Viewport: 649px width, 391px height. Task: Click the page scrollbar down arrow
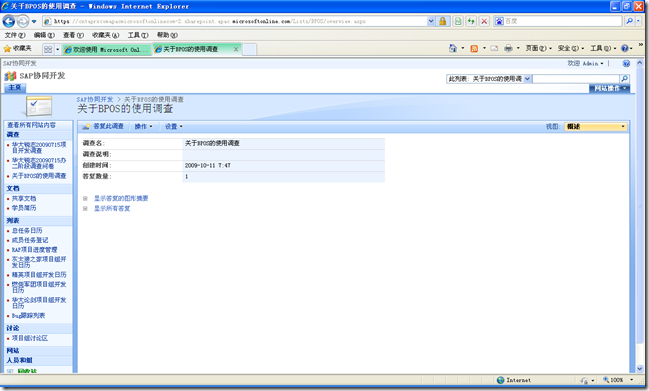(639, 369)
